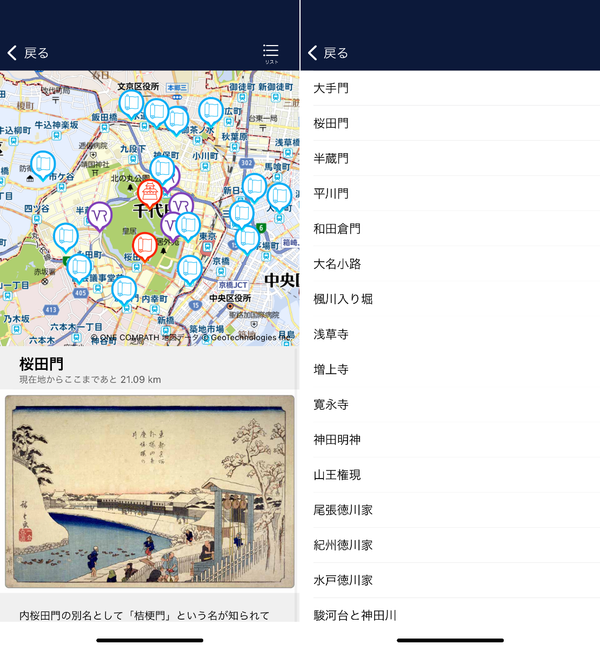
Task: Open 楓川入り堀 list entry
Action: click(x=450, y=299)
